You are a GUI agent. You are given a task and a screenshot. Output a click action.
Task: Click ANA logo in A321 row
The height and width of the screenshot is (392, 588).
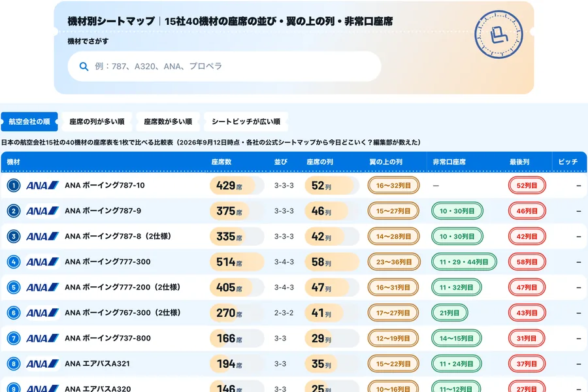[42, 364]
